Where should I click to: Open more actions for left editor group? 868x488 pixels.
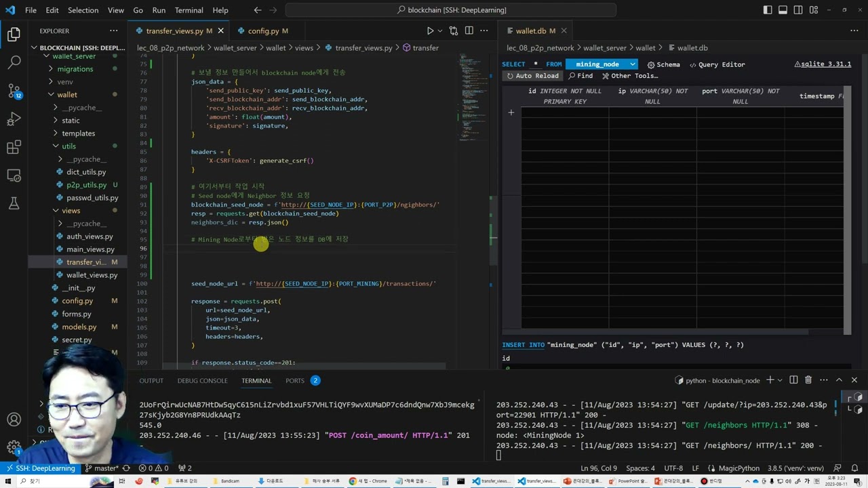[484, 31]
